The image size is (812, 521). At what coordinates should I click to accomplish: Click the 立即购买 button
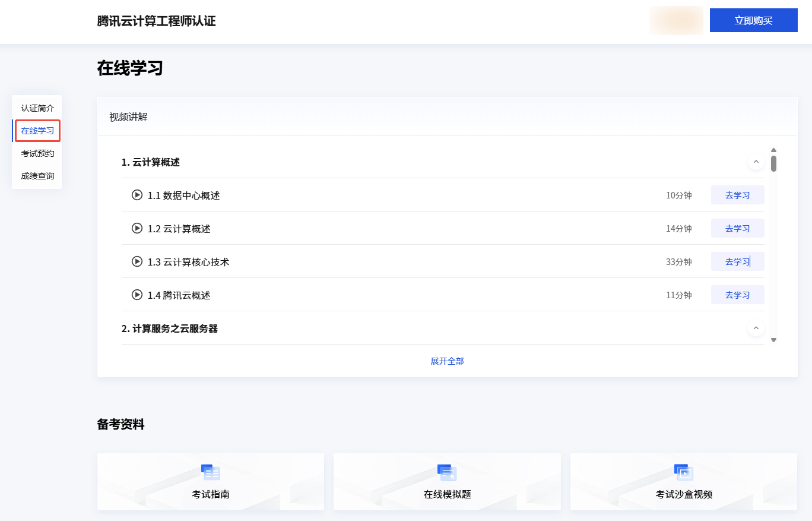click(x=754, y=20)
